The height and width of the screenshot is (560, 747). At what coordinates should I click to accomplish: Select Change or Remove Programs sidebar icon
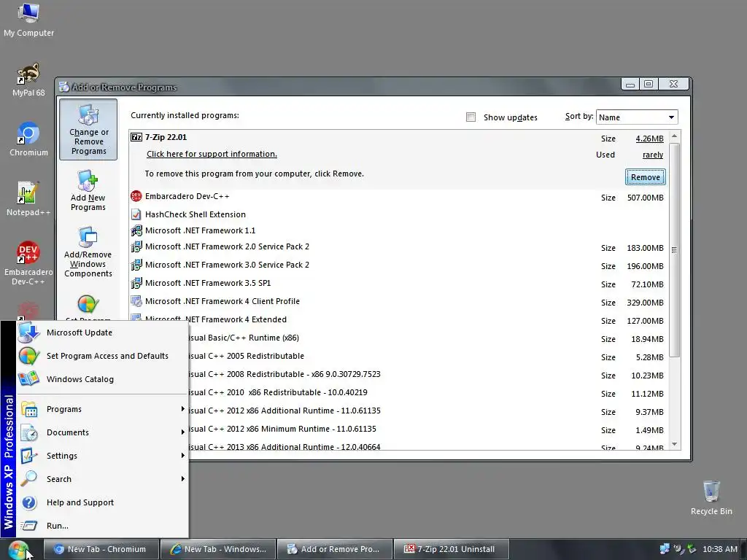coord(88,130)
